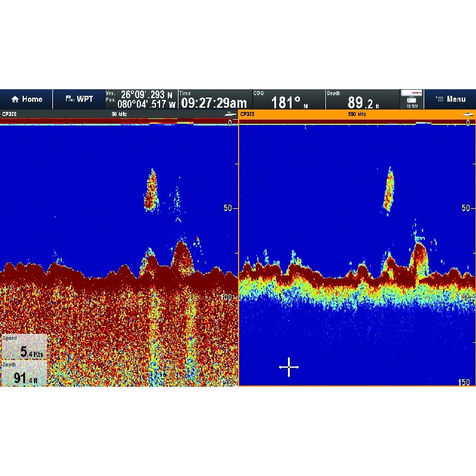Tap the Speed 5.4 Kts overlay box
This screenshot has height=476, width=476.
pos(24,348)
